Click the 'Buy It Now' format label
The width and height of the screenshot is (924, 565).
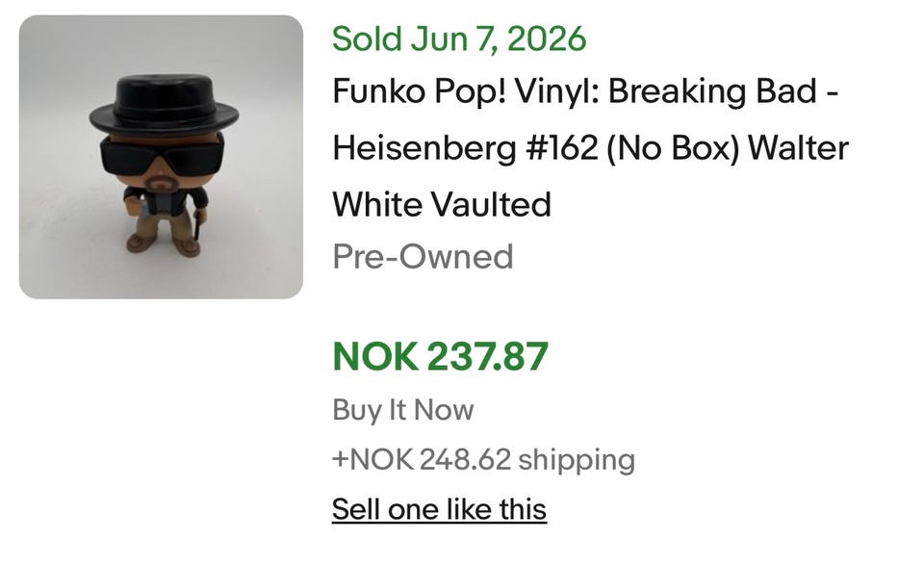click(403, 410)
